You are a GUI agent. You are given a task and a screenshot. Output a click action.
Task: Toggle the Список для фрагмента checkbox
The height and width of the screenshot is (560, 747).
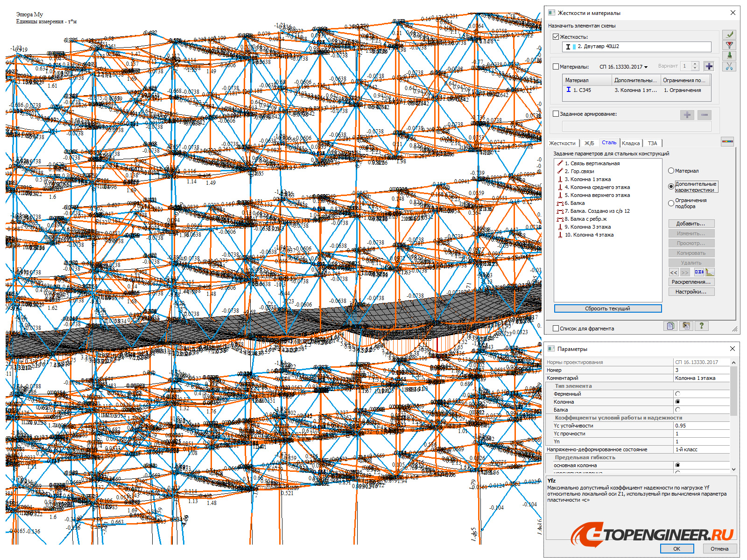point(556,328)
